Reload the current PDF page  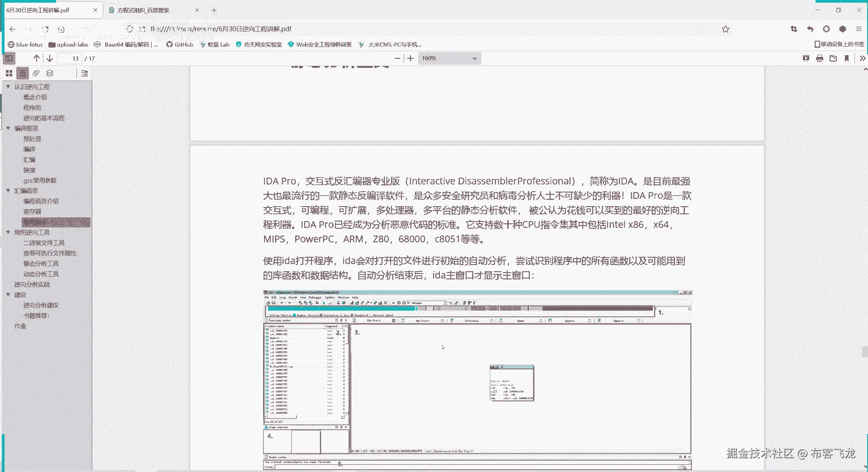tap(45, 29)
